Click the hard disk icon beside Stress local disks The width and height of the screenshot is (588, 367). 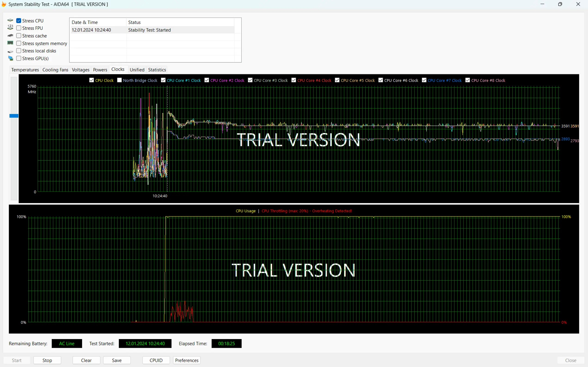coord(10,51)
